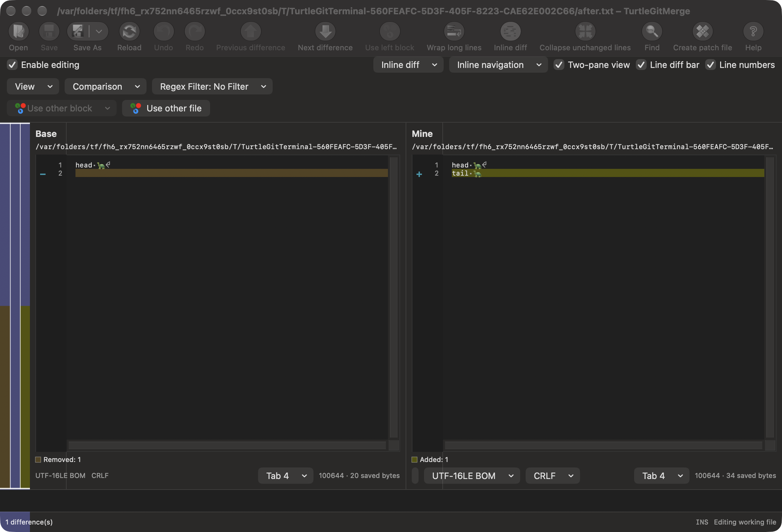Click the Added color swatch legend
This screenshot has width=782, height=532.
(414, 460)
